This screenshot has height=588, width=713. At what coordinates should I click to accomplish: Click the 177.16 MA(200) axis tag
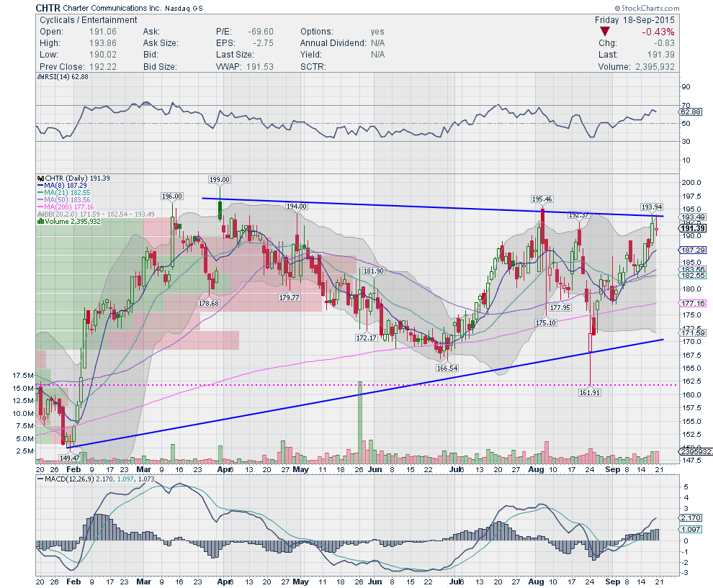693,304
